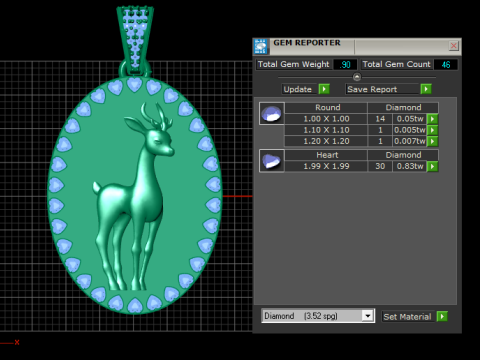Click the Heart column header
The width and height of the screenshot is (480, 360).
pyautogui.click(x=327, y=155)
